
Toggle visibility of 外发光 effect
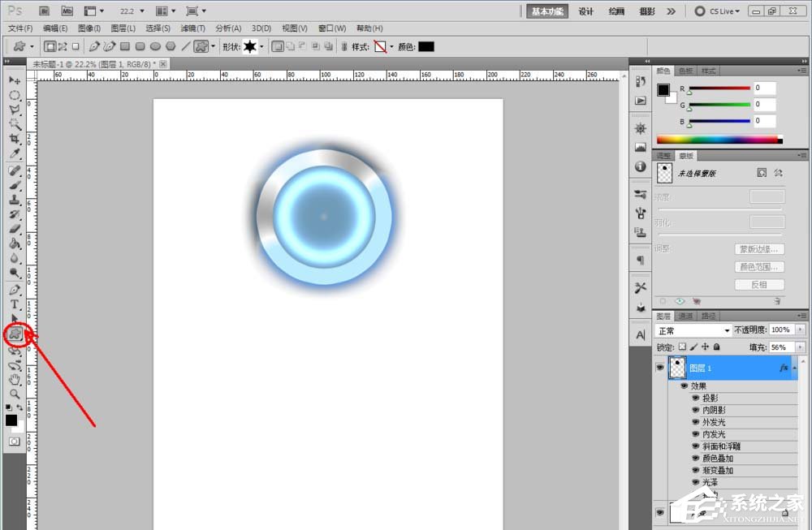click(x=696, y=422)
